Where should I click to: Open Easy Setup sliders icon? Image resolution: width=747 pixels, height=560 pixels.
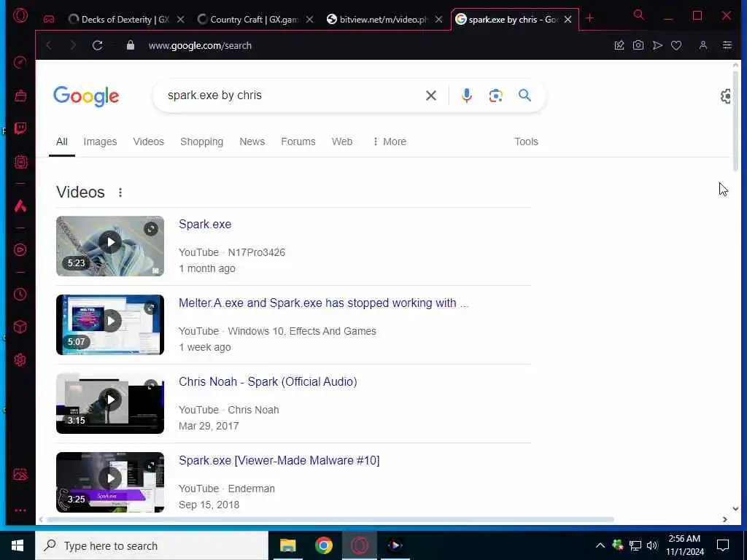pos(727,45)
